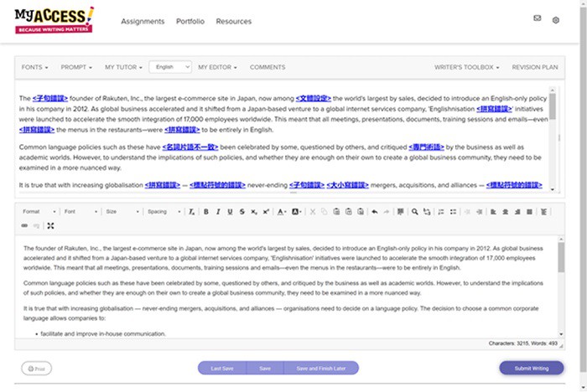Open the English language selector
This screenshot has height=392, width=587.
pyautogui.click(x=170, y=67)
